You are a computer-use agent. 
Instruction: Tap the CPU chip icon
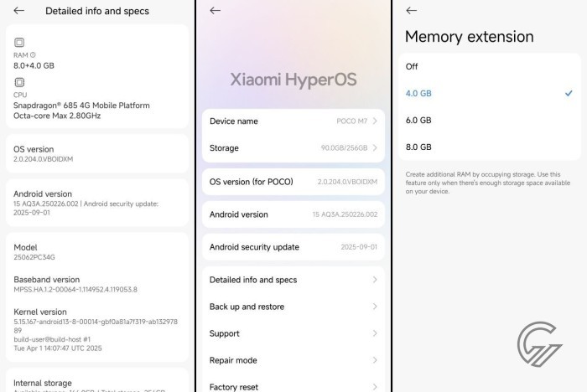tap(19, 82)
